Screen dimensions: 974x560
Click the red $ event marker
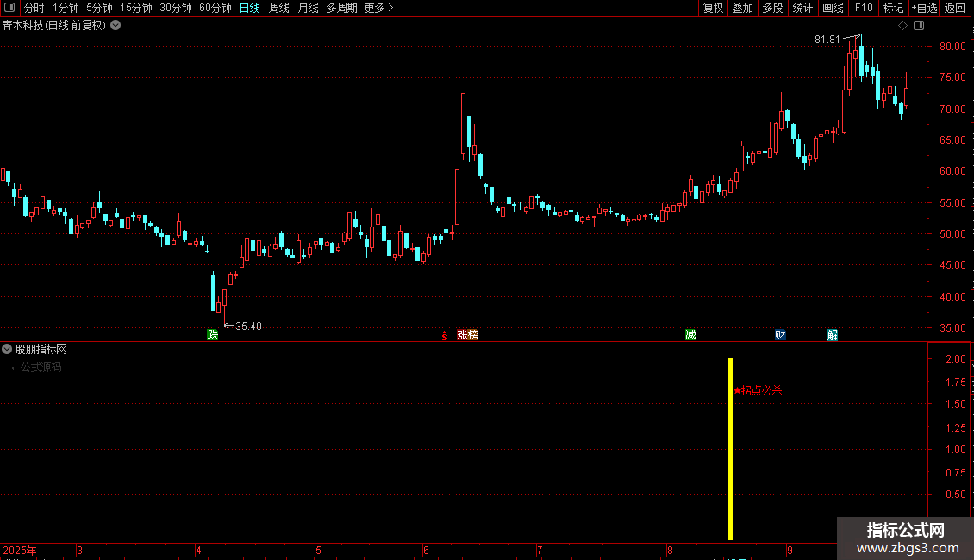click(445, 336)
